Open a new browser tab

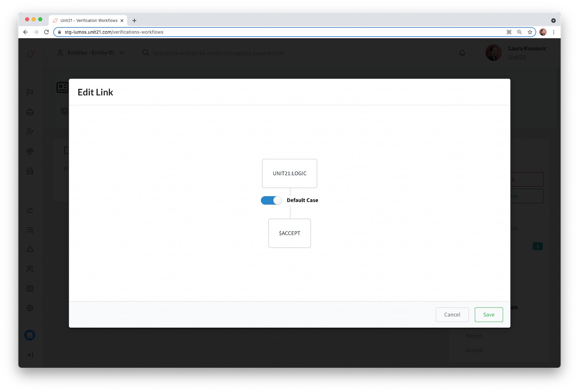[x=134, y=21]
